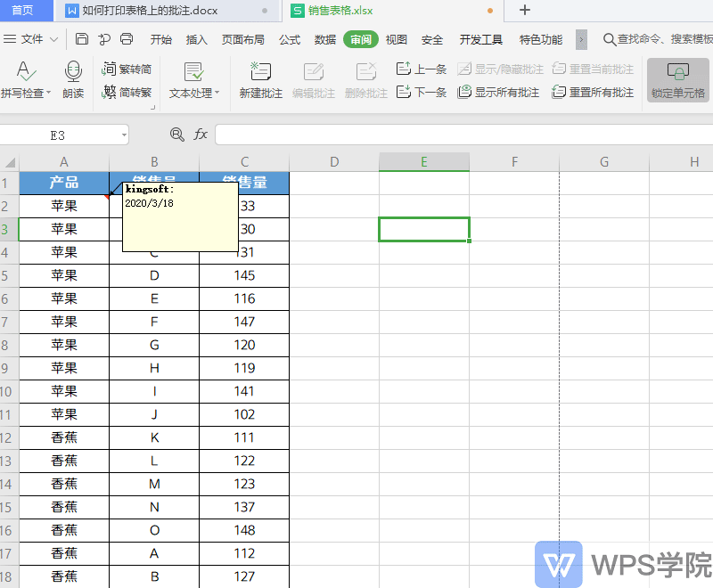Go to previous comment with 上一条
Image resolution: width=713 pixels, height=588 pixels.
(421, 69)
